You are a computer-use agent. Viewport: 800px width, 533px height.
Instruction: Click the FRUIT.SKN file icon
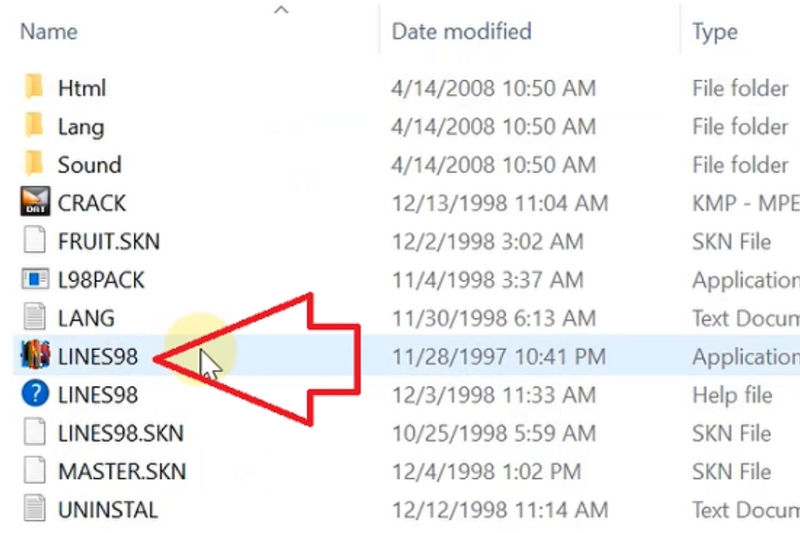tap(34, 241)
